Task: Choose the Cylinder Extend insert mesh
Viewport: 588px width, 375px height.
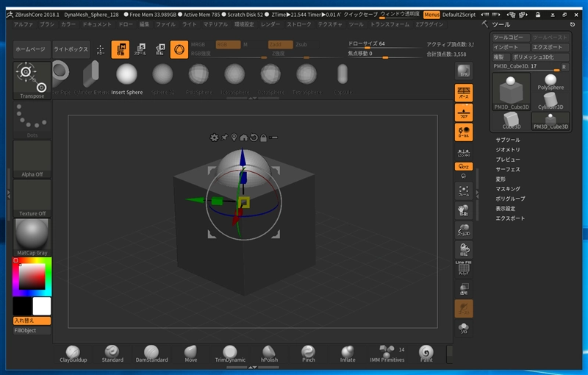Action: (91, 79)
